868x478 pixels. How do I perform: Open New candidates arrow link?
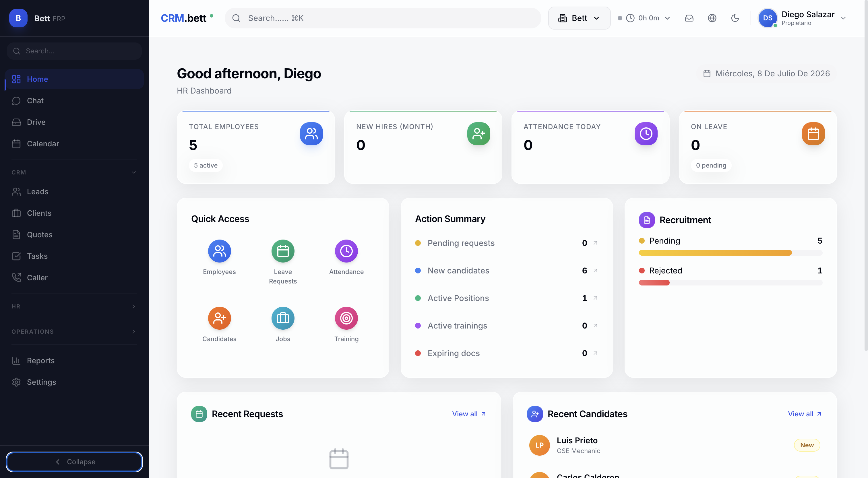pos(595,271)
